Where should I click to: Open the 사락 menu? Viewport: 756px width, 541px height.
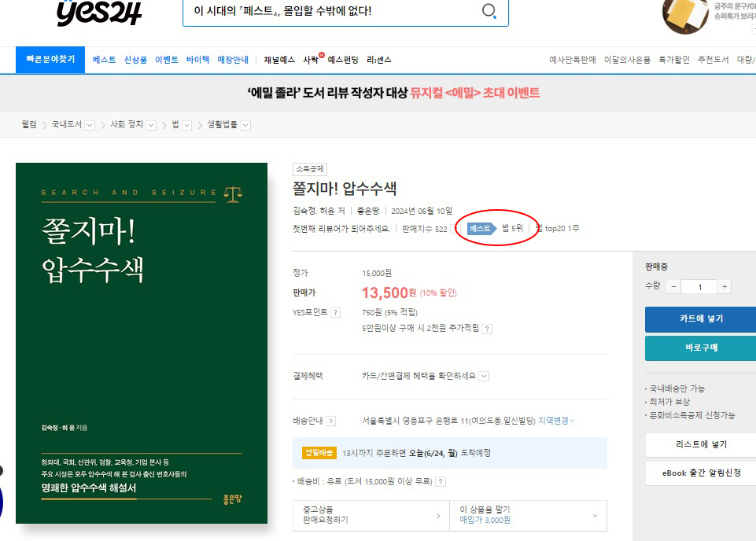click(311, 60)
